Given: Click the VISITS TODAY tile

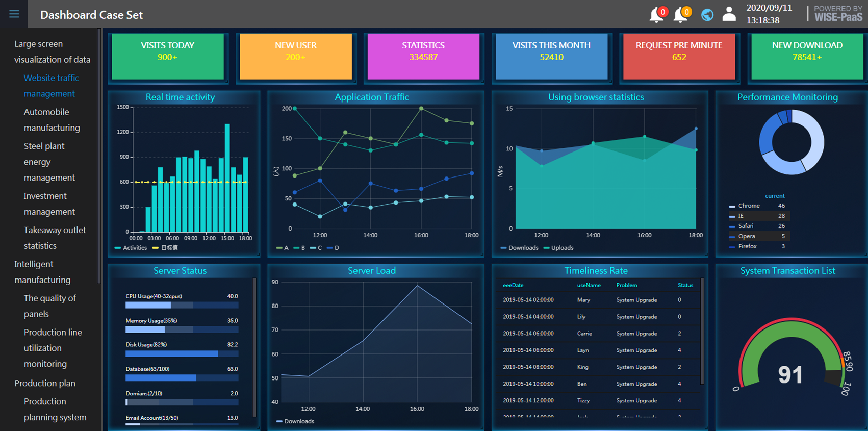Looking at the screenshot, I should point(168,56).
